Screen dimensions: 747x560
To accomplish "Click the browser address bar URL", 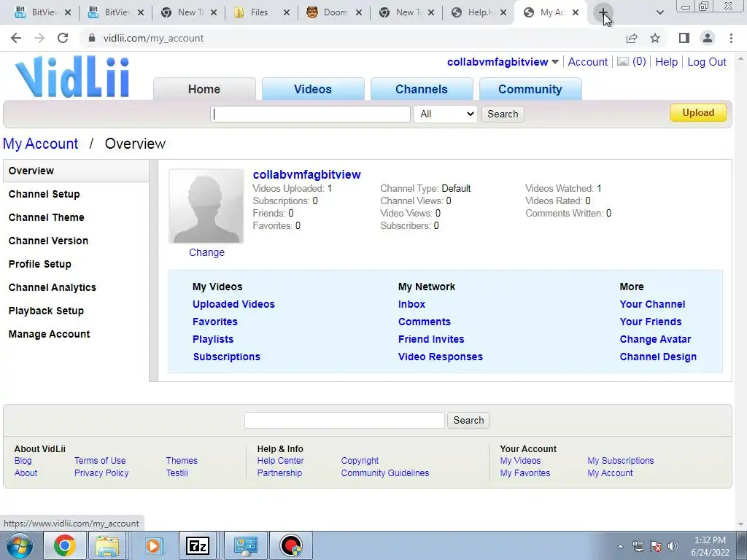I will point(153,38).
